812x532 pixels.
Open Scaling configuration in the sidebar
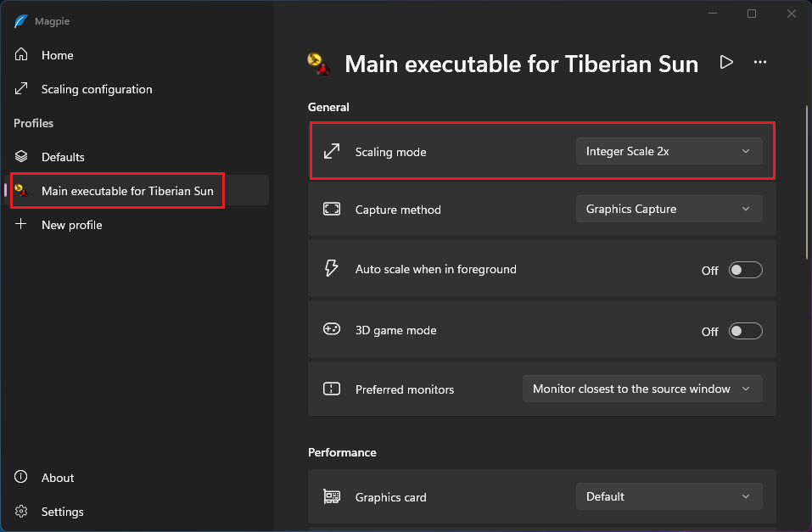pos(97,89)
